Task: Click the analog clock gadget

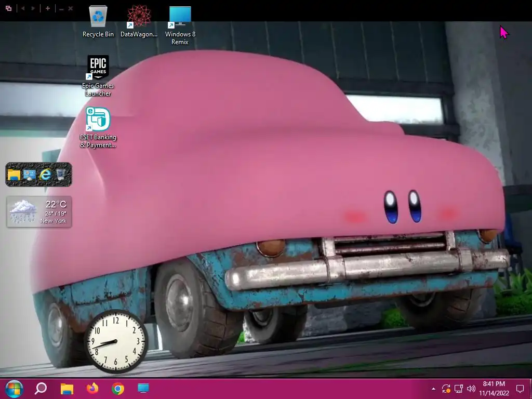Action: (x=116, y=341)
